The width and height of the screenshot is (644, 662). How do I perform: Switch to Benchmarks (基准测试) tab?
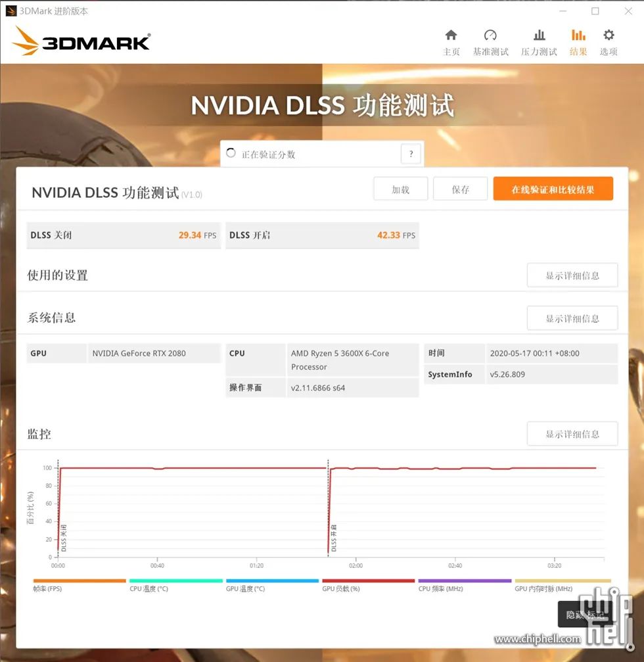(490, 42)
